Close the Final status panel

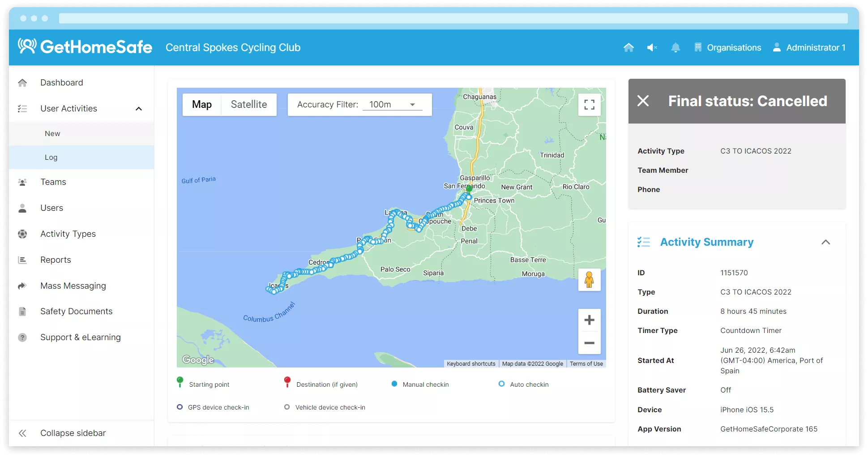(643, 101)
